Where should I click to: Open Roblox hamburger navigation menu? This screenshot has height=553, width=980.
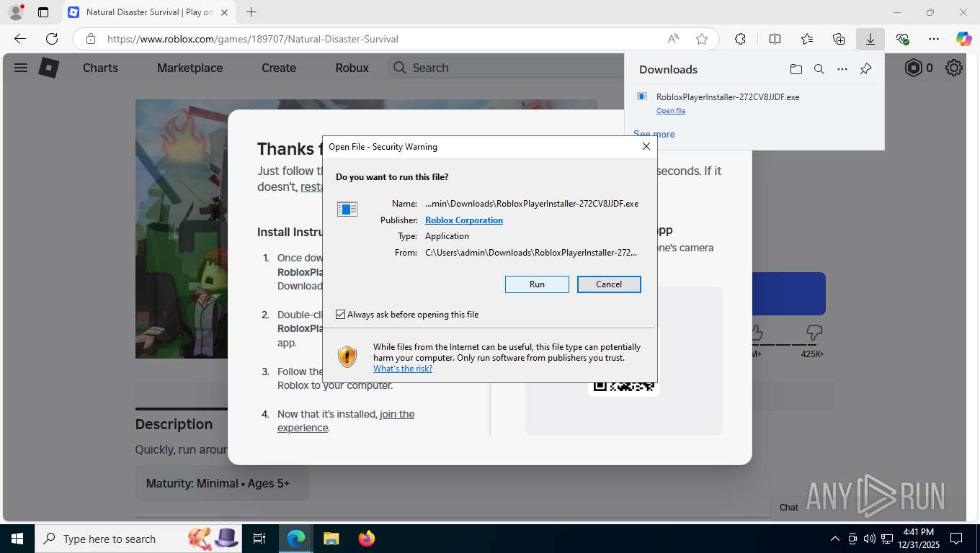(x=21, y=68)
